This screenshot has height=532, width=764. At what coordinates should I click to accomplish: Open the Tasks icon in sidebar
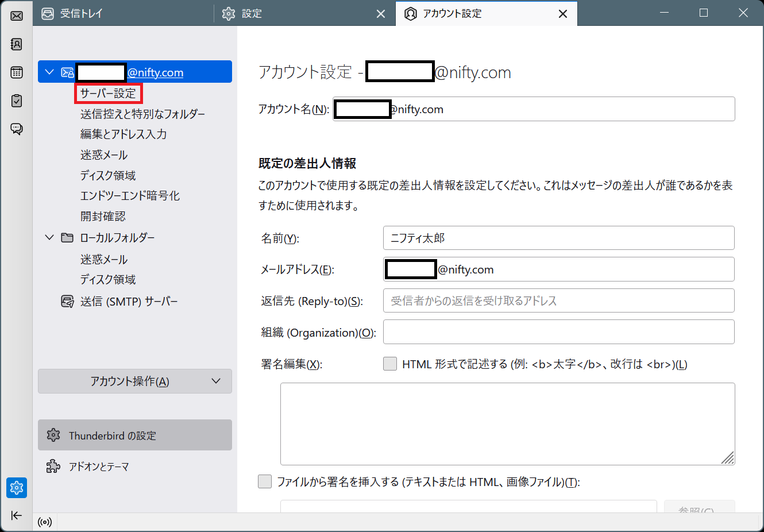(x=17, y=101)
